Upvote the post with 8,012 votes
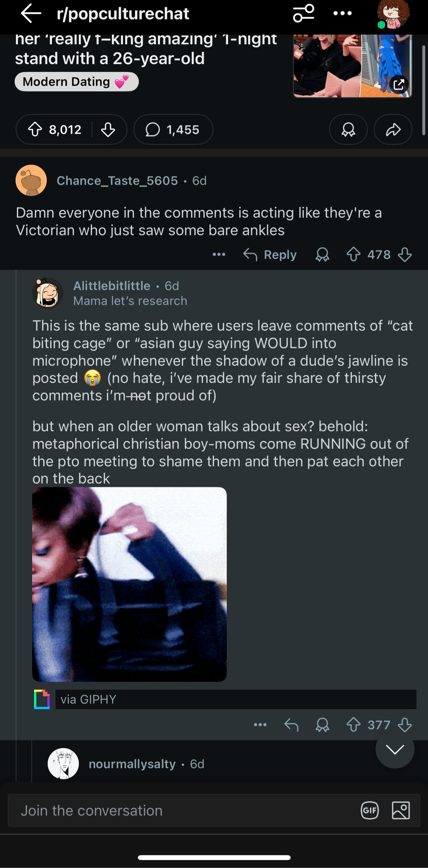Viewport: 428px width, 868px height. pos(35,130)
